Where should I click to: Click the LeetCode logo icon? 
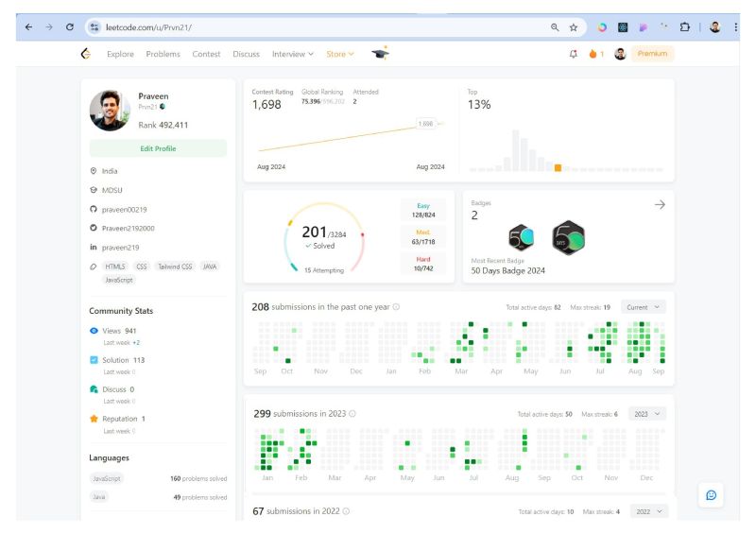click(86, 54)
